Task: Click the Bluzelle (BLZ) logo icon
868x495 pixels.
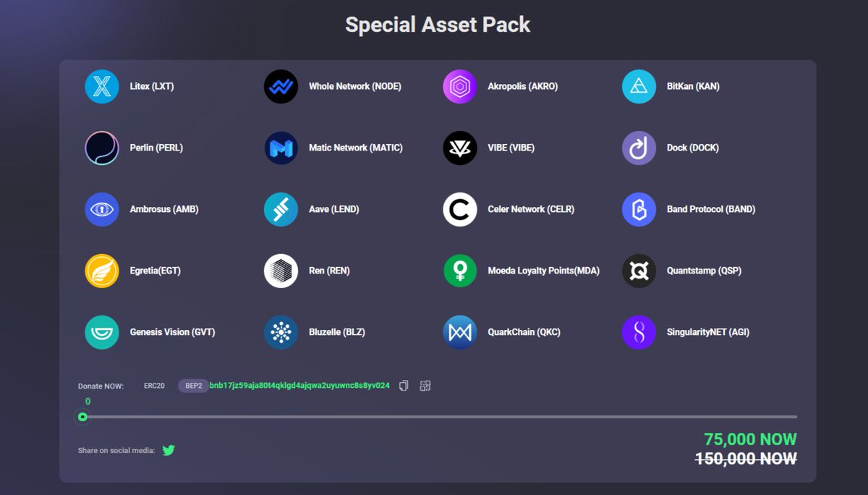Action: click(281, 332)
